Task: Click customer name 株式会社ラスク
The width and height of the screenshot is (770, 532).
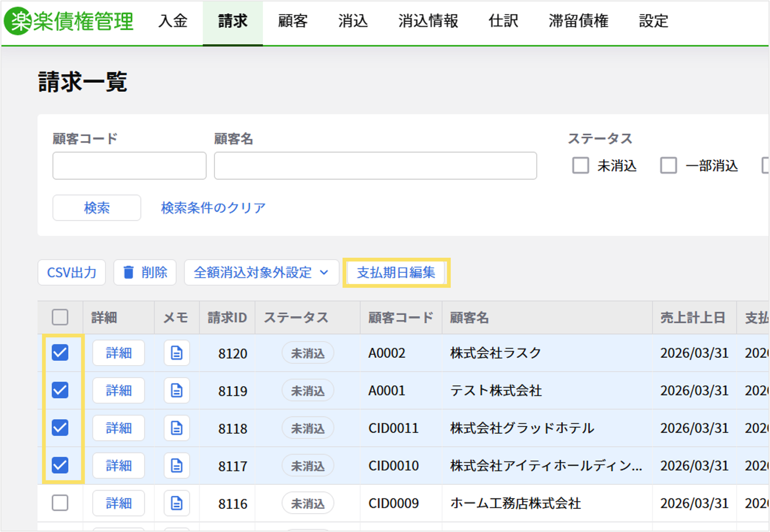Action: point(495,353)
